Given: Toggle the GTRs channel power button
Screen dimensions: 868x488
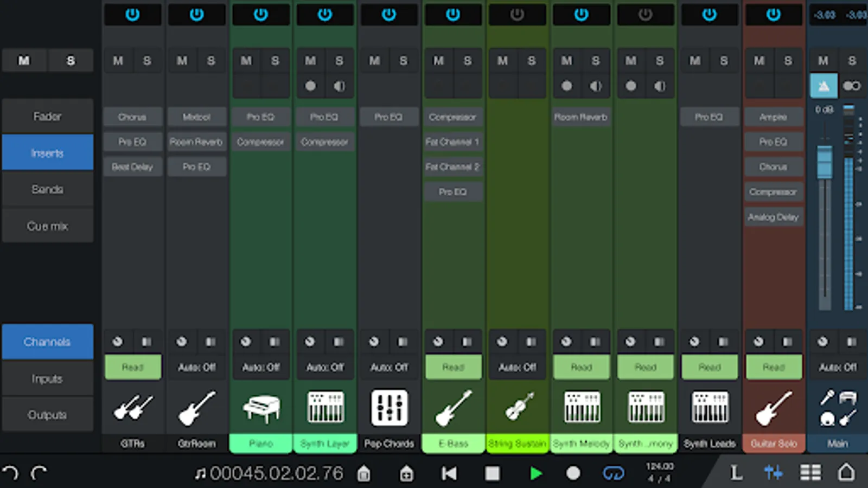Looking at the screenshot, I should click(x=133, y=15).
